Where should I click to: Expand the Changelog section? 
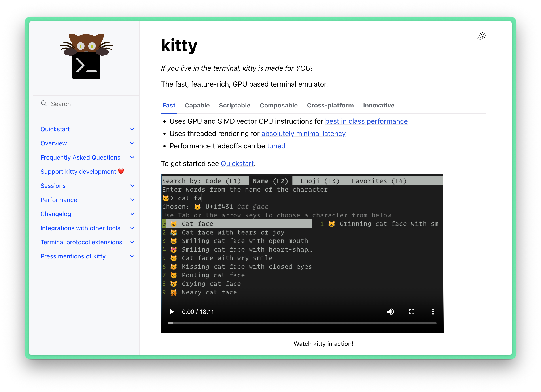pos(132,214)
